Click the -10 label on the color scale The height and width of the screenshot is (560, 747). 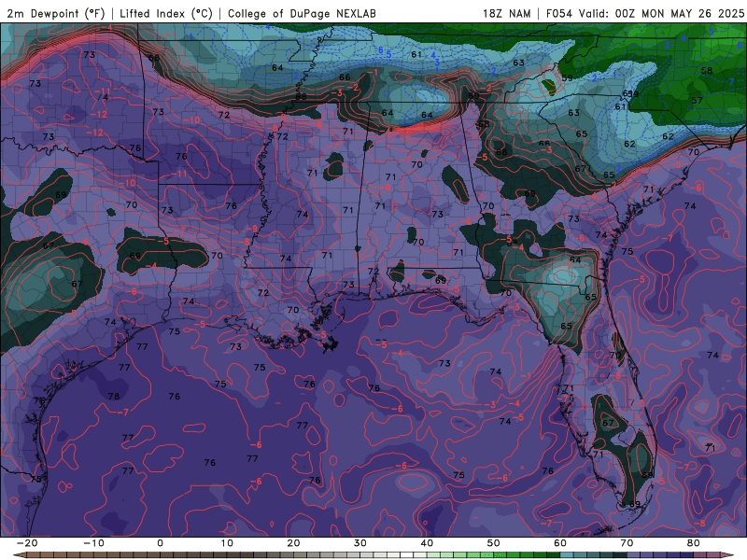[93, 543]
